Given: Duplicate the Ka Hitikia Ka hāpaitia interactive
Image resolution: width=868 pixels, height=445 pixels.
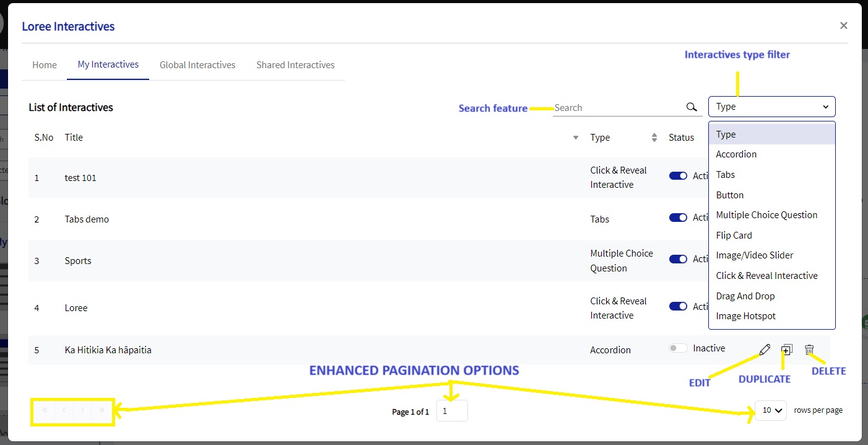Looking at the screenshot, I should tap(786, 350).
